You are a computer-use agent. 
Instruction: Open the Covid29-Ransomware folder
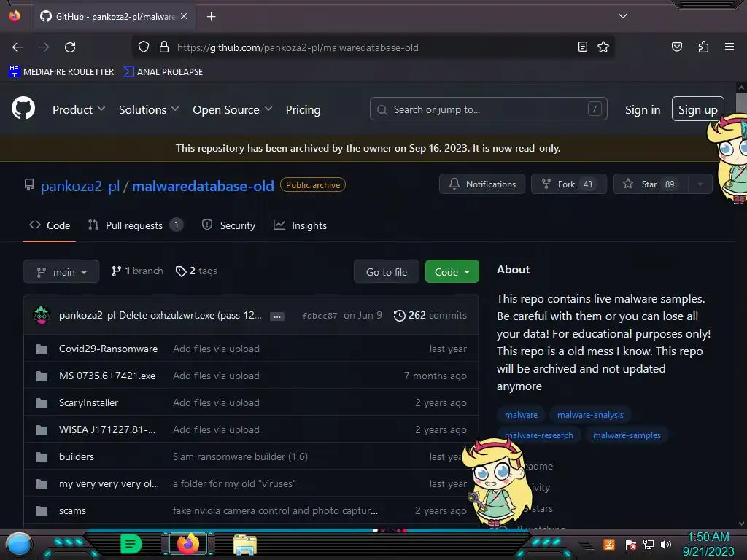108,349
